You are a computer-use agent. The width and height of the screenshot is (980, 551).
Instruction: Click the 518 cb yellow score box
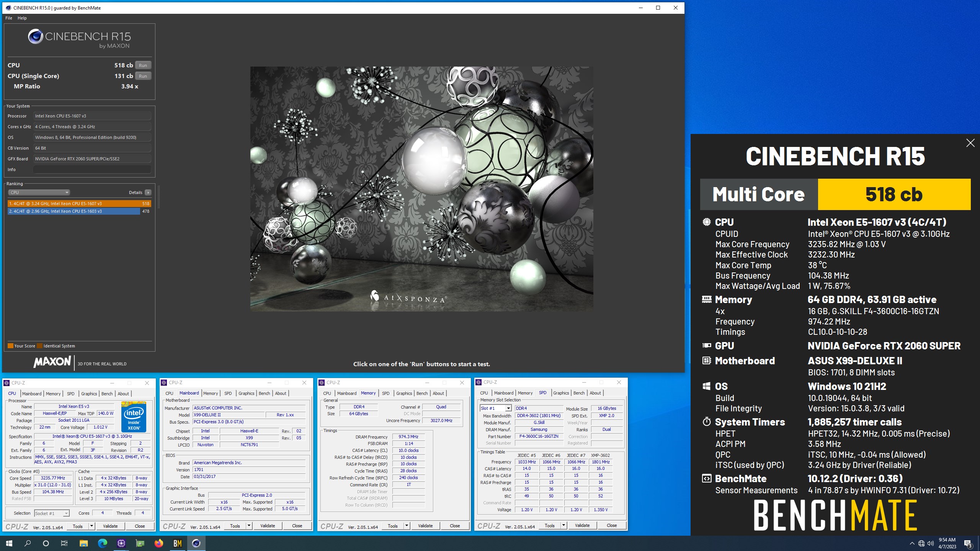click(x=894, y=194)
